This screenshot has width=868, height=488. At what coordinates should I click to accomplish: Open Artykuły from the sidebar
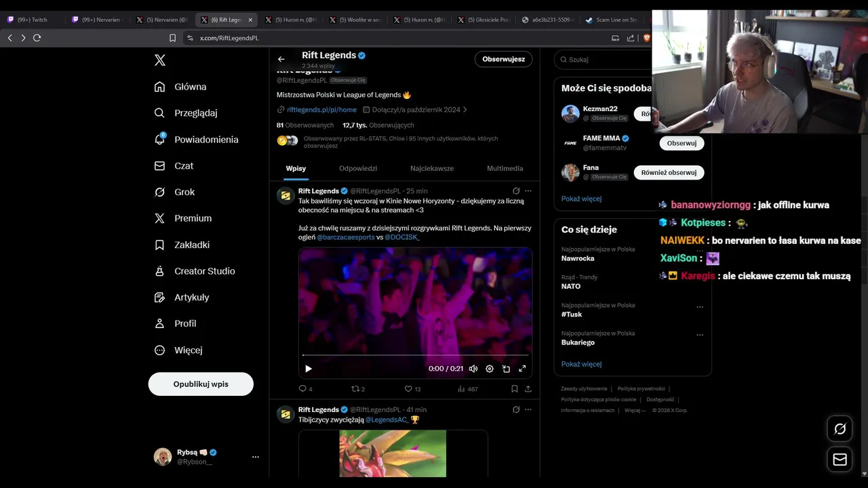[x=182, y=297]
